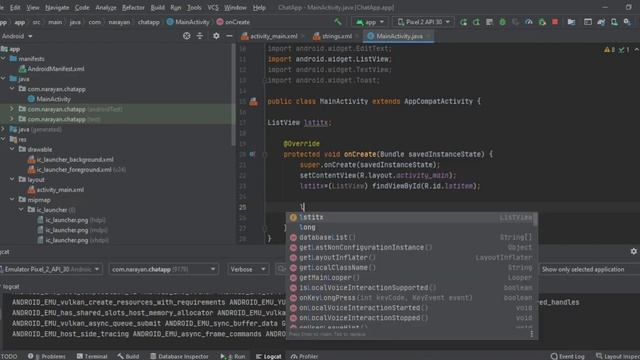Open the Refactor menu

coord(133,7)
